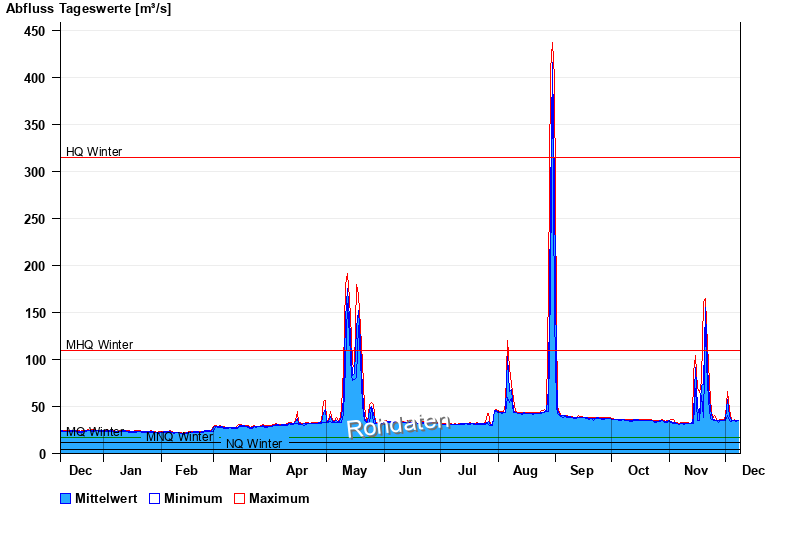Select the Nov month label on axis
This screenshot has width=800, height=550.
click(x=695, y=470)
